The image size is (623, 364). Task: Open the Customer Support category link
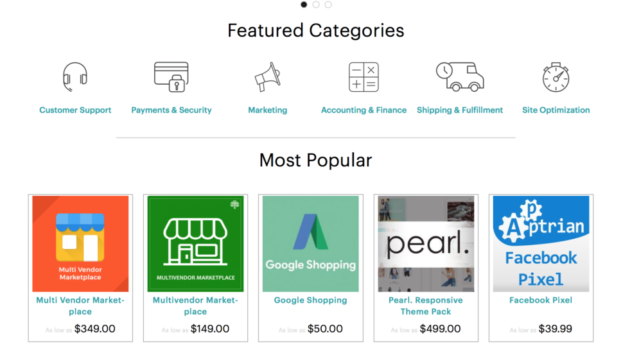pos(75,110)
